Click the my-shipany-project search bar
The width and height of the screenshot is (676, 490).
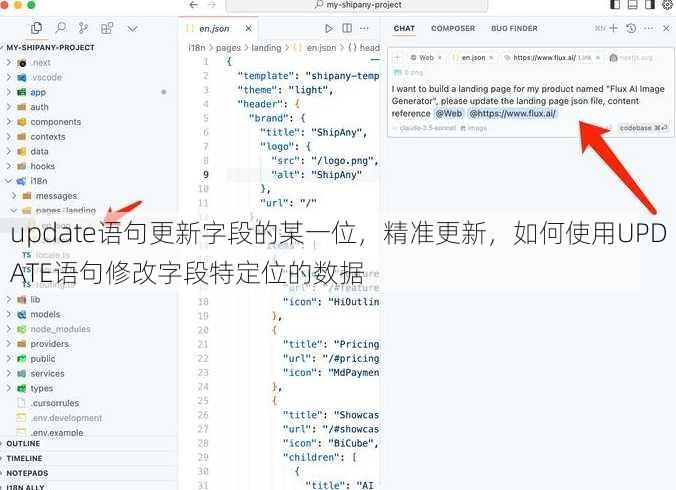357,5
